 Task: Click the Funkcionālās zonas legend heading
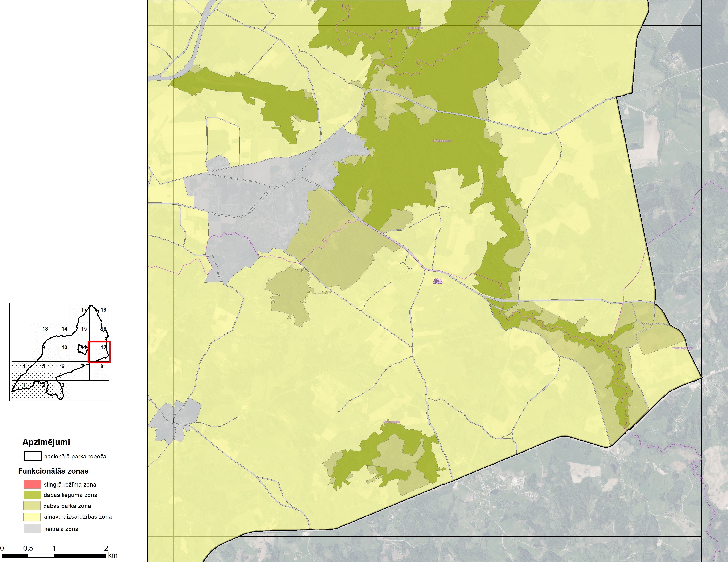tap(53, 471)
